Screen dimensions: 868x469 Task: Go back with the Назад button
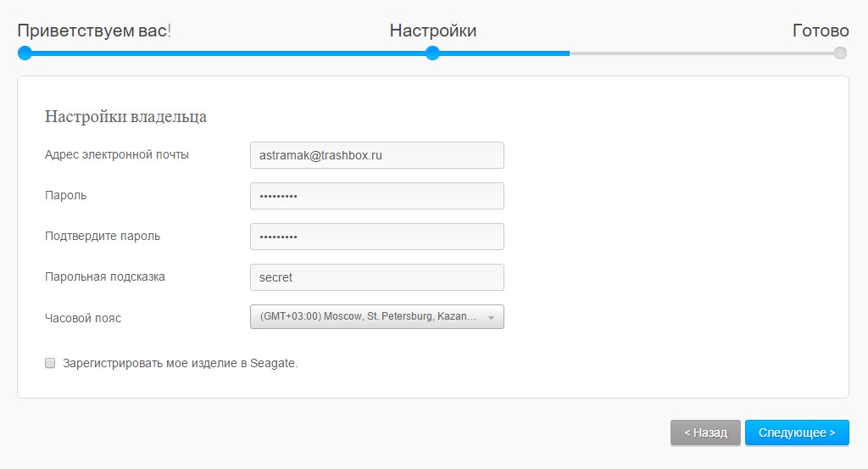[x=705, y=433]
